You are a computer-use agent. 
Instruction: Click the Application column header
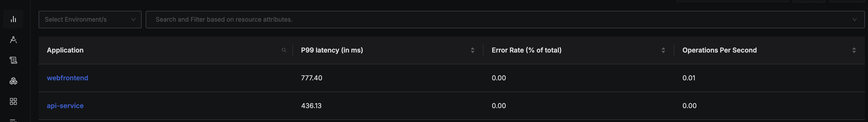(x=65, y=50)
